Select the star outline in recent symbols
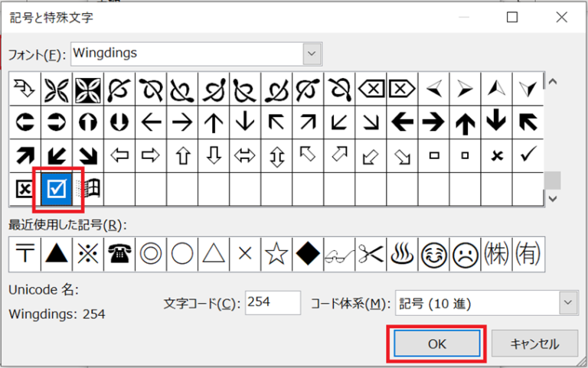The image size is (588, 368). click(x=276, y=253)
